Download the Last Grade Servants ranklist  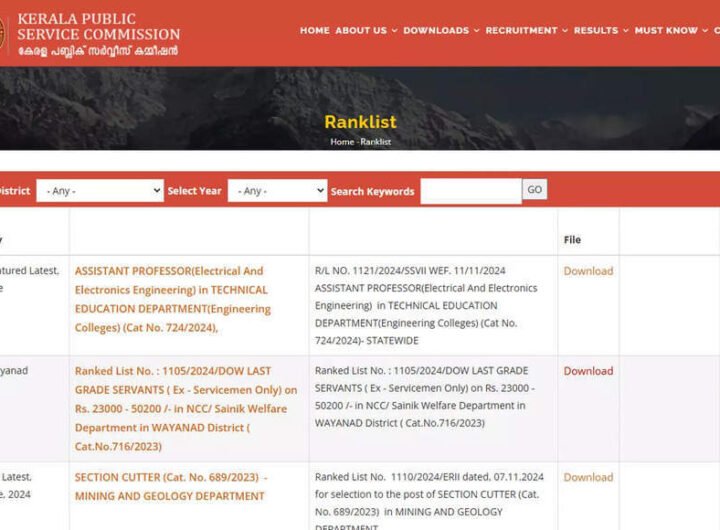tap(588, 371)
